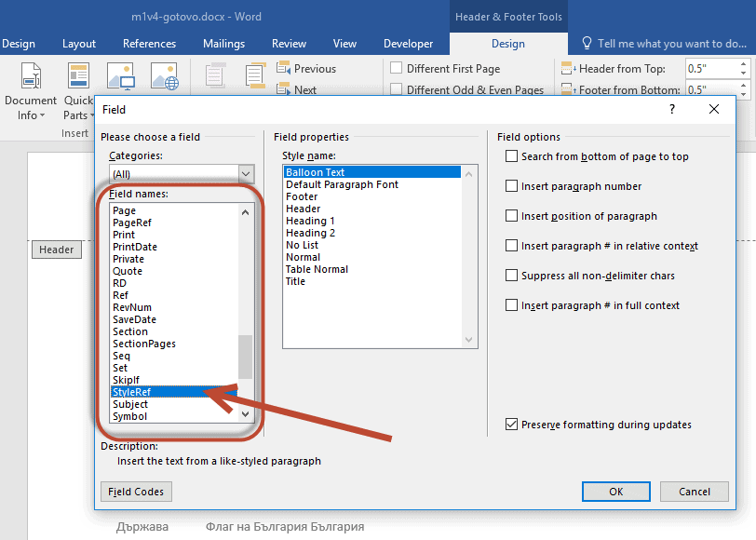The width and height of the screenshot is (756, 540).
Task: Expand the Categories dropdown
Action: click(x=246, y=173)
